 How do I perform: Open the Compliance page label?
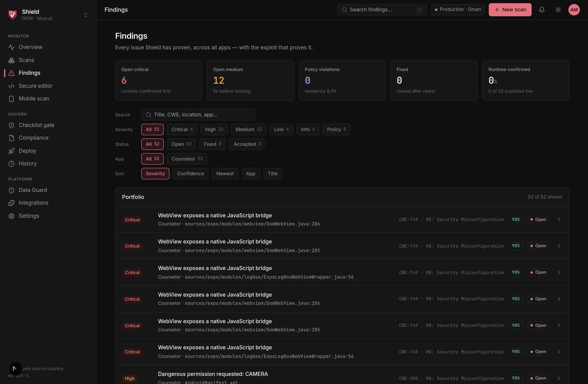click(33, 138)
